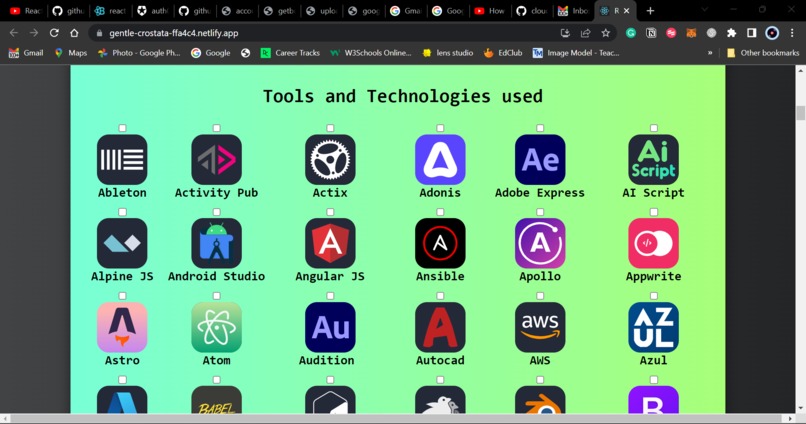Tick the Android Studio checkbox
This screenshot has height=424, width=806.
[216, 212]
